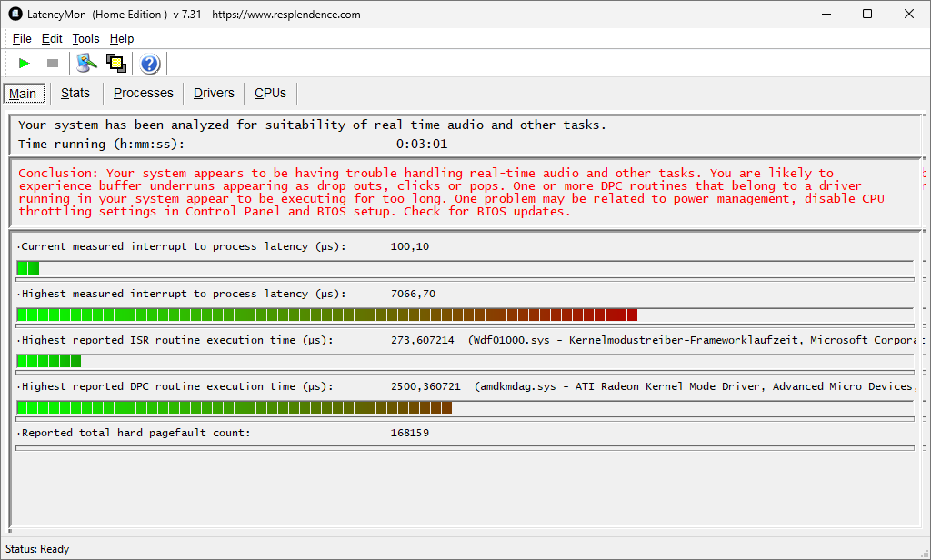Viewport: 931px width, 560px height.
Task: Open help with the blue question mark icon
Action: click(x=150, y=63)
